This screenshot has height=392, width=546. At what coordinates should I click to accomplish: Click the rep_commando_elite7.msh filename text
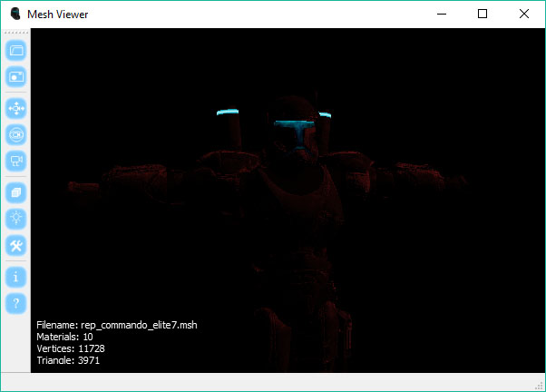tap(139, 325)
